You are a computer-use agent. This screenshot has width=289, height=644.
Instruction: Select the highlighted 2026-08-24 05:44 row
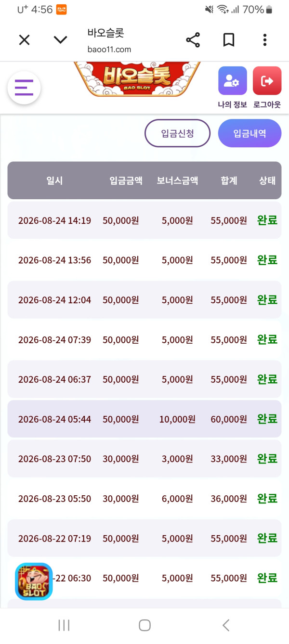144,419
